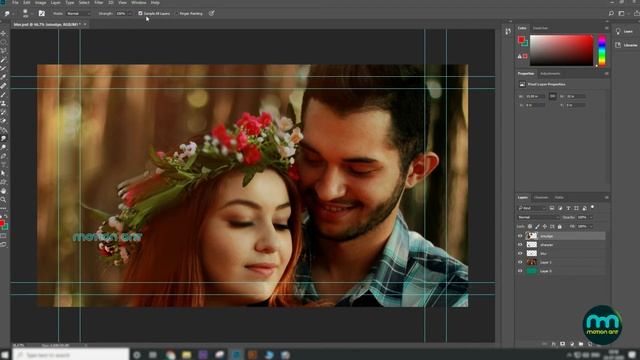The height and width of the screenshot is (360, 640).
Task: Open the layer Opacity dropdown
Action: [x=591, y=218]
